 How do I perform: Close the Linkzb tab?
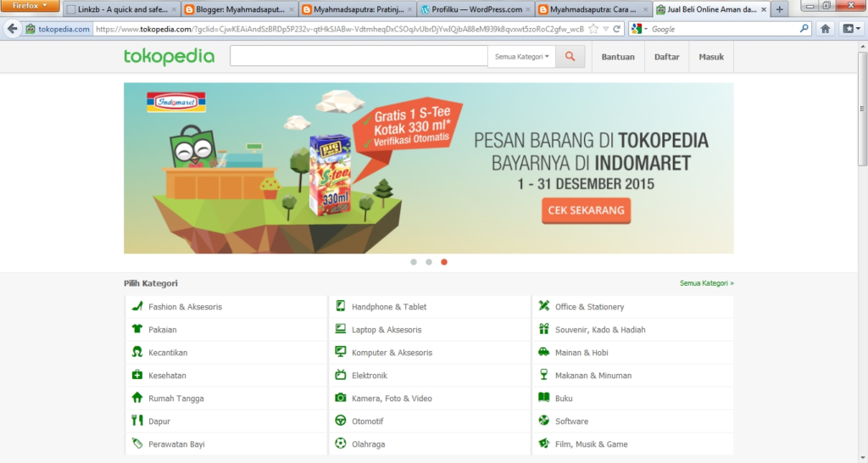pos(173,9)
